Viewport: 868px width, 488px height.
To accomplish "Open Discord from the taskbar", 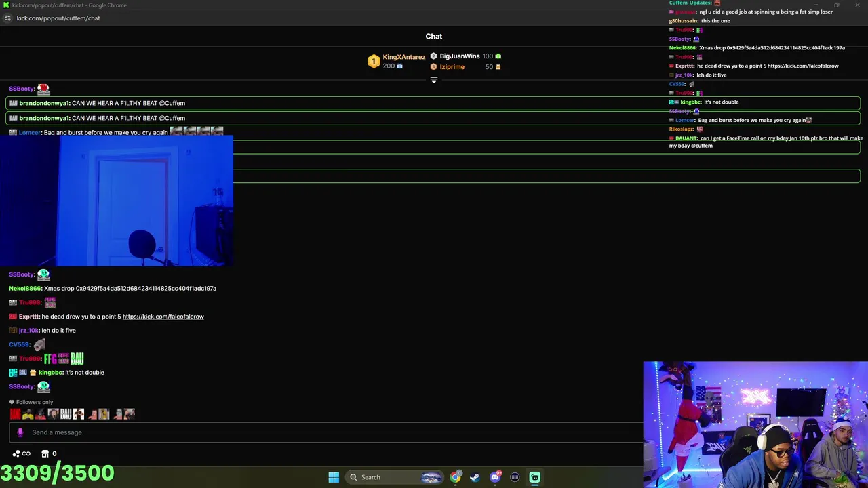I will pyautogui.click(x=495, y=477).
